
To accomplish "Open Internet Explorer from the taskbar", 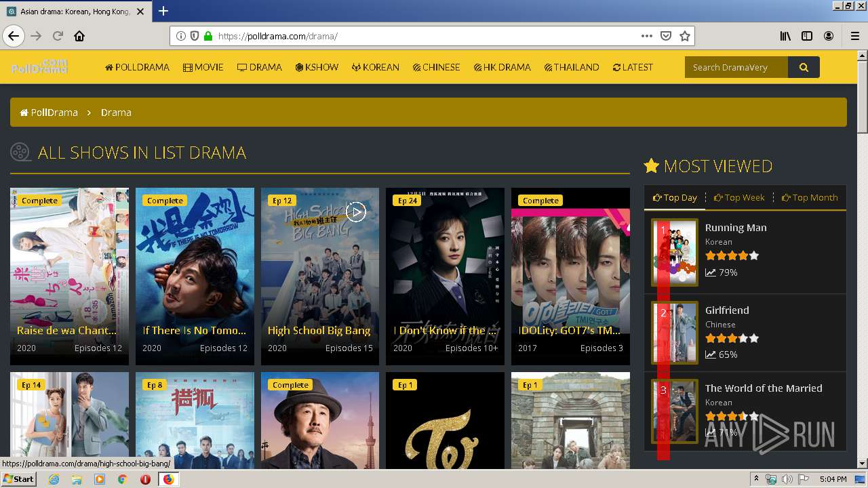I will (54, 479).
